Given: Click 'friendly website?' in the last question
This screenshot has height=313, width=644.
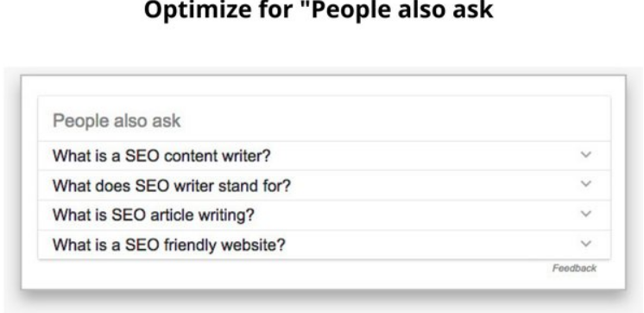Looking at the screenshot, I should pyautogui.click(x=224, y=246).
